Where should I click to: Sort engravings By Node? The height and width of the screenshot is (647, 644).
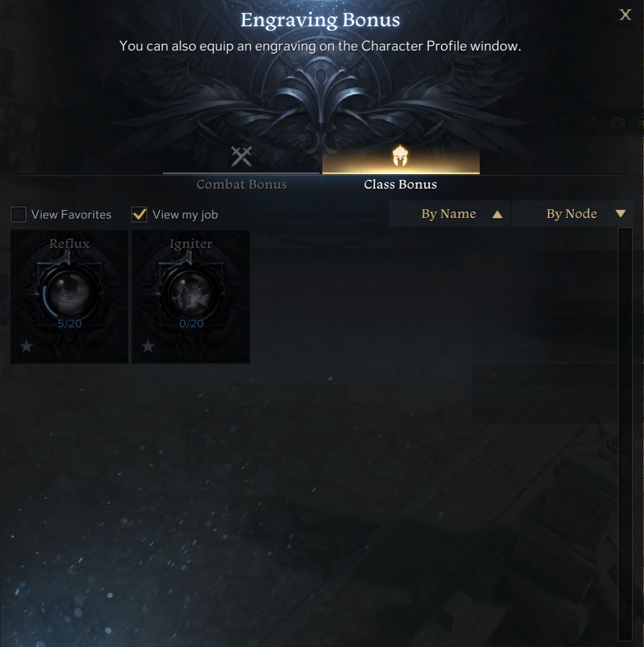pos(572,214)
